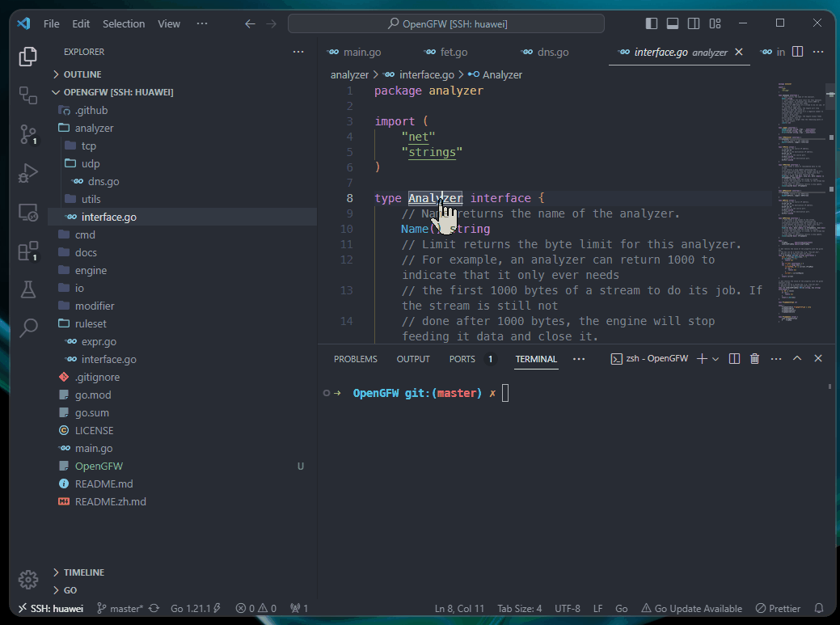This screenshot has height=625, width=840.
Task: Open the Source Control view
Action: pos(28,134)
